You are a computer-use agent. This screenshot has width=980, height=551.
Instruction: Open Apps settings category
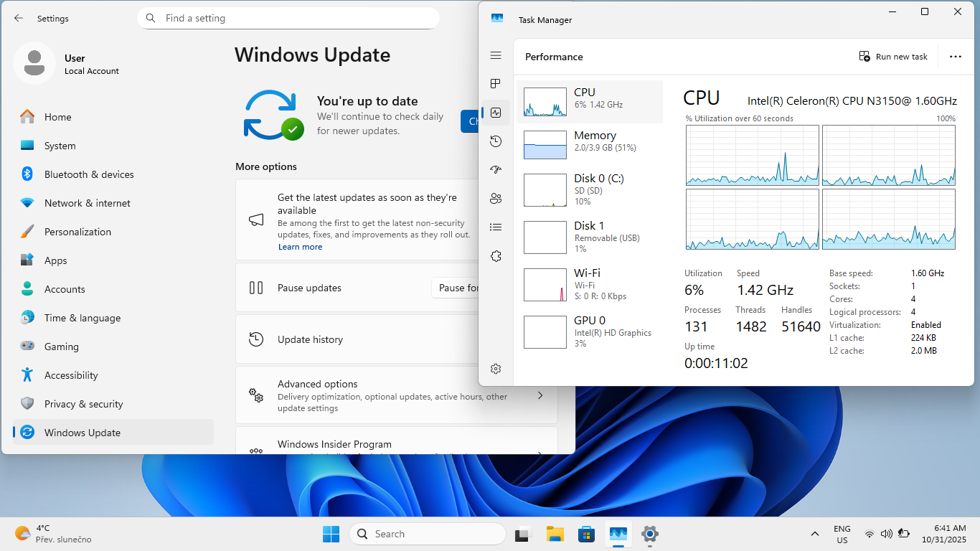click(x=113, y=260)
